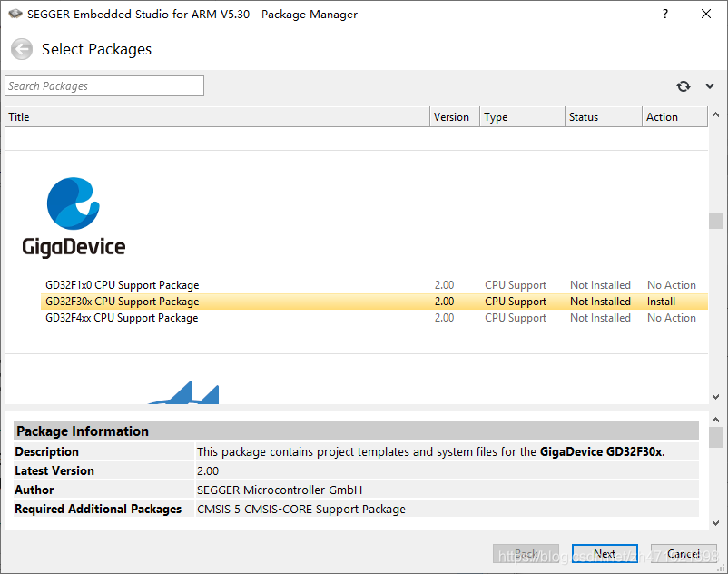This screenshot has width=728, height=574.
Task: Click CPU Support type of GD32F30x
Action: pyautogui.click(x=516, y=302)
